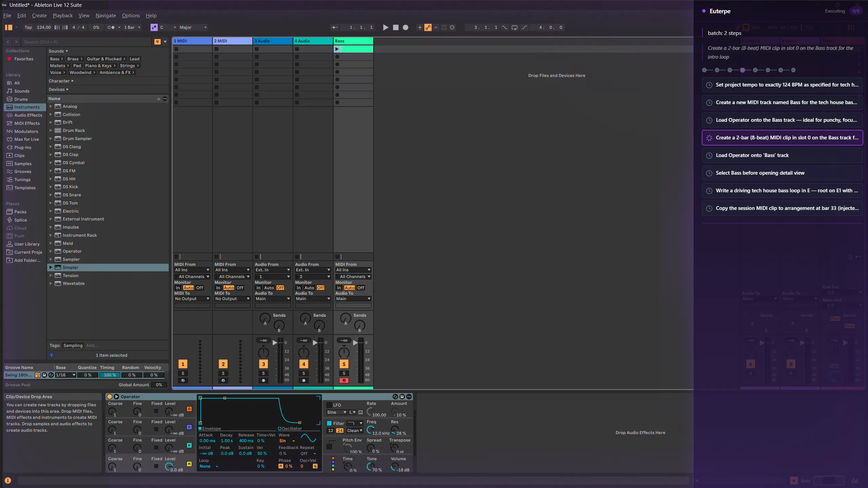The width and height of the screenshot is (868, 488).
Task: Click the Operator Volume knob
Action: pos(395,467)
